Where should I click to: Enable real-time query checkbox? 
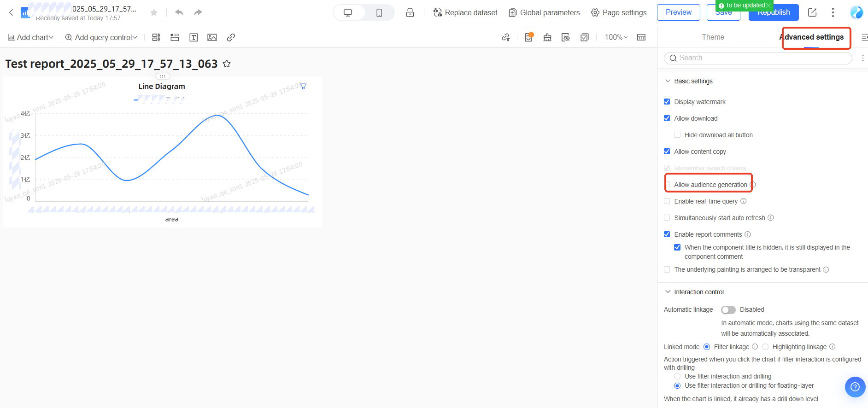667,201
